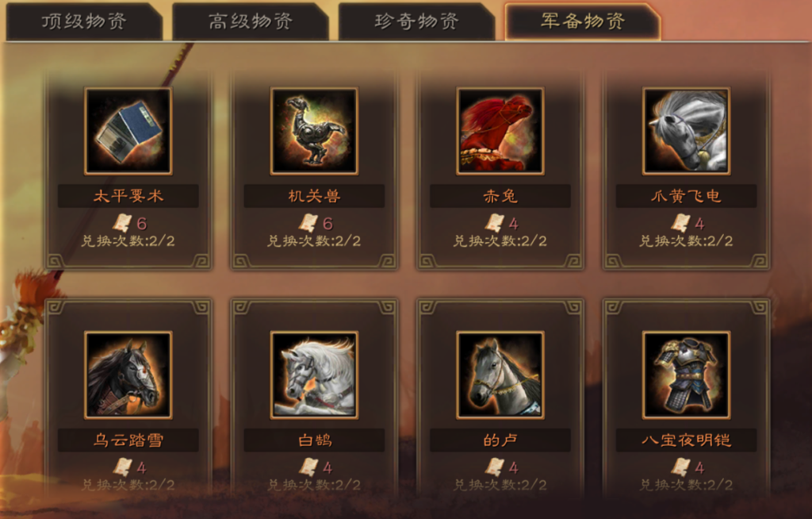The image size is (812, 519).
Task: Click the scroll cost icon under 白鹄
Action: [308, 467]
